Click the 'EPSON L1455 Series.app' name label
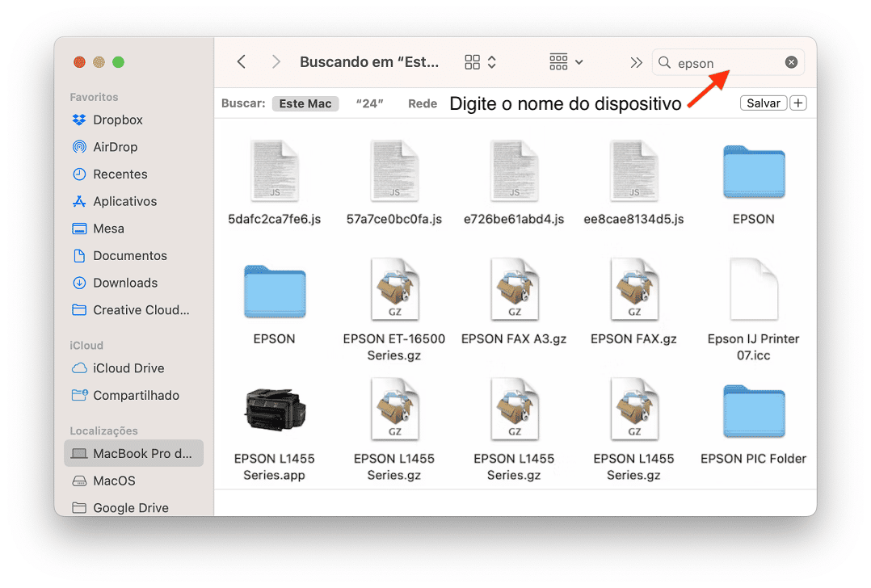Image resolution: width=871 pixels, height=588 pixels. [275, 467]
